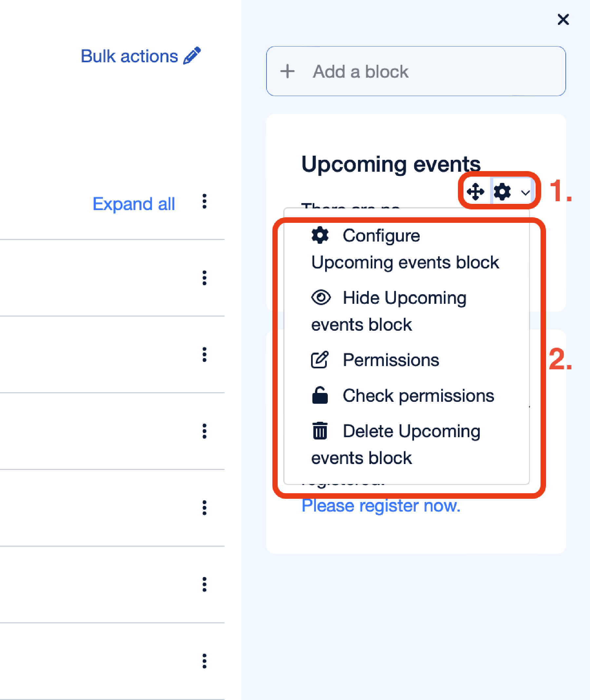The height and width of the screenshot is (700, 590).
Task: Click the pencil icon next to Bulk actions
Action: [x=192, y=55]
